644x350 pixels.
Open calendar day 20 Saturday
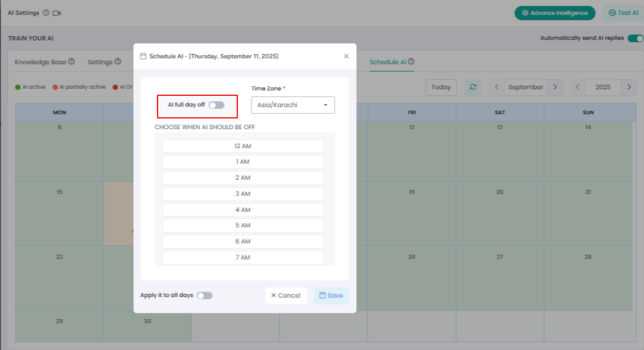coord(500,214)
